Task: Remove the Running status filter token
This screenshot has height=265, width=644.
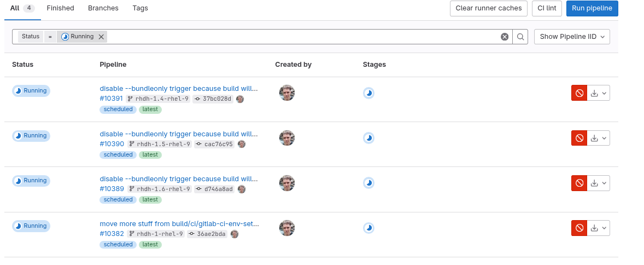Action: coord(101,37)
